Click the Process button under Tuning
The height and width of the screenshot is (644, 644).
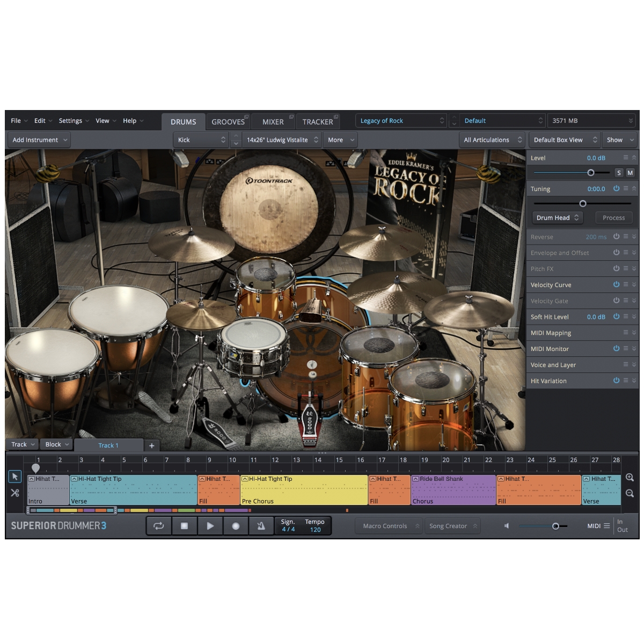(614, 218)
